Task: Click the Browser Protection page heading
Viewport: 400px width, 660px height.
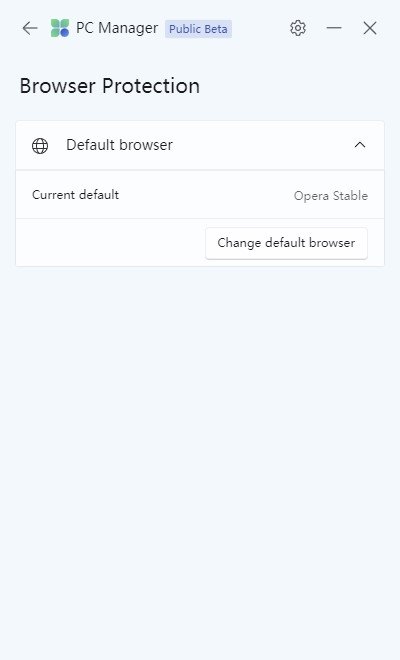Action: (109, 86)
